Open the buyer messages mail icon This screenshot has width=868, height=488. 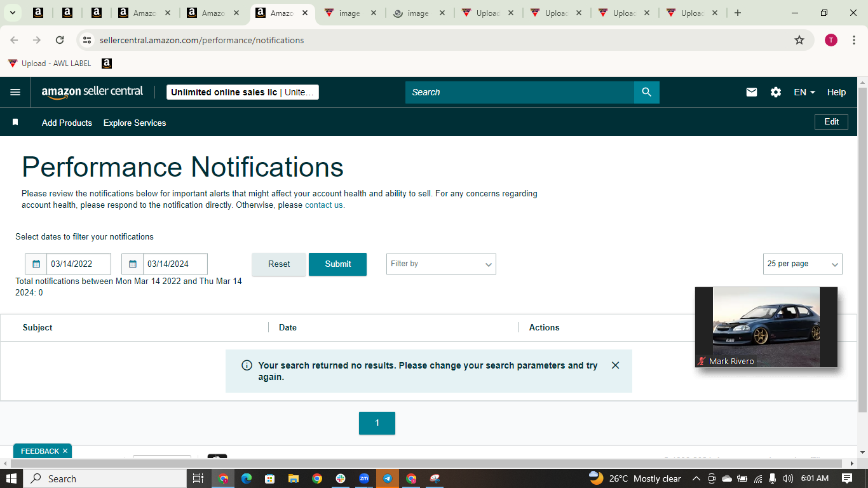tap(752, 92)
